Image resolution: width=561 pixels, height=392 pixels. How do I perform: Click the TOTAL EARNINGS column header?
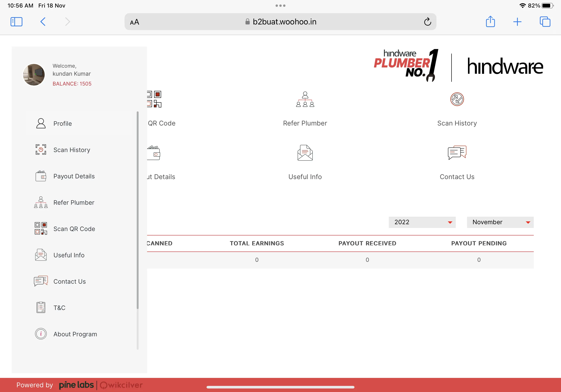pos(257,243)
